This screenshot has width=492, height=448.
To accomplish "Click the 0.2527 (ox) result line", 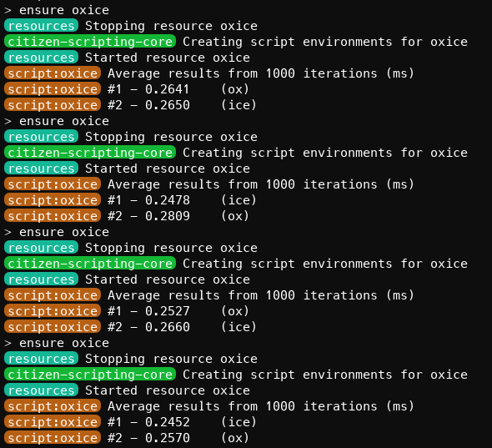I will pos(127,311).
